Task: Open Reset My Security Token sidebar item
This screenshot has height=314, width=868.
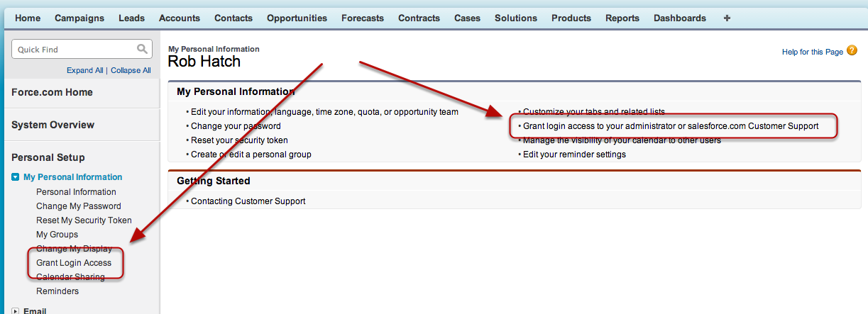Action: 84,220
